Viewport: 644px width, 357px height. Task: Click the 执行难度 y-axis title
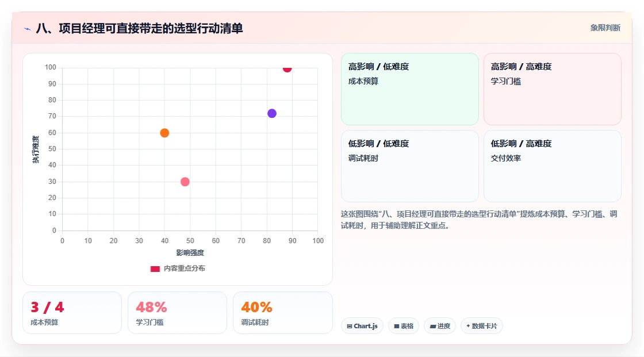pos(36,149)
